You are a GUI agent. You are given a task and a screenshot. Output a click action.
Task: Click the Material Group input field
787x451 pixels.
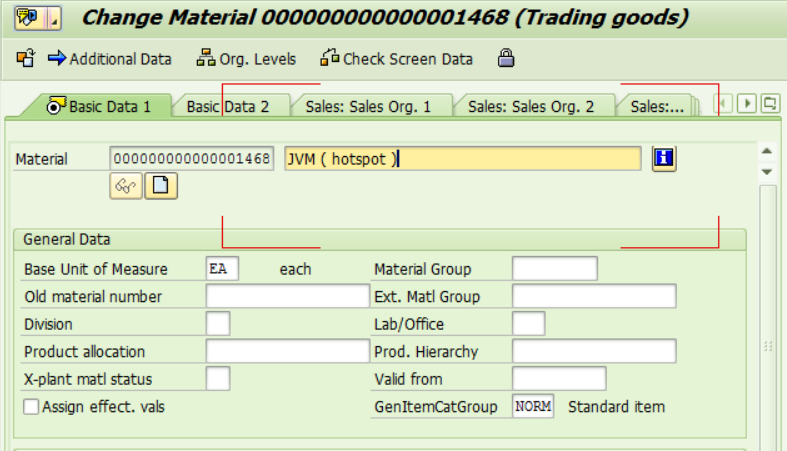click(555, 269)
